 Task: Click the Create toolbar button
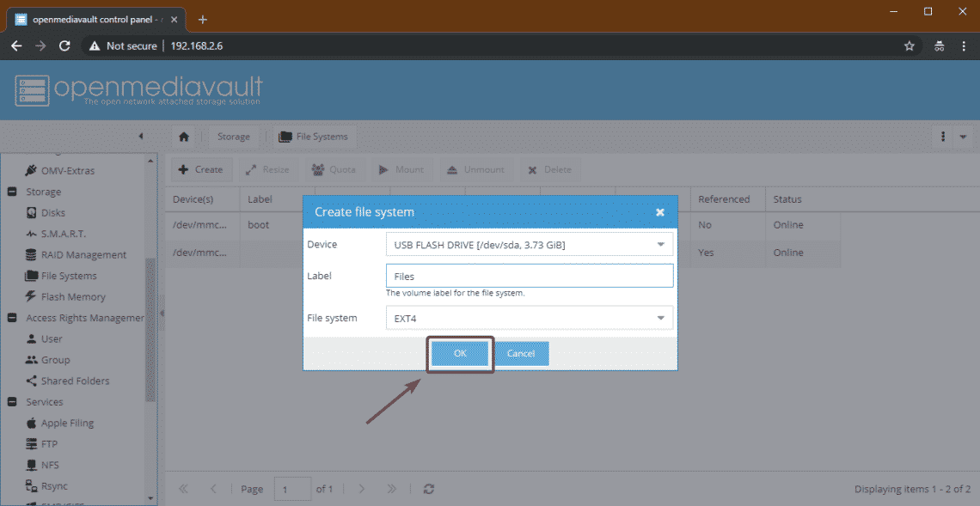(202, 169)
